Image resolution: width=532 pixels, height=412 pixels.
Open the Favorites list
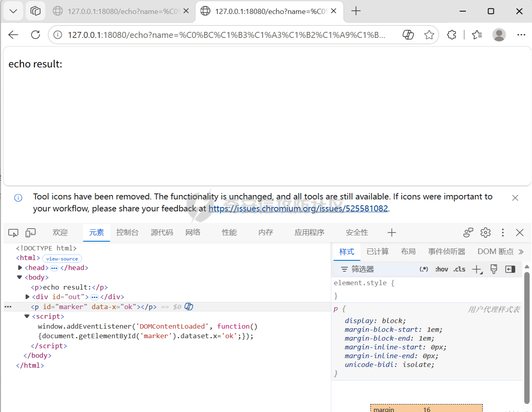pyautogui.click(x=477, y=35)
